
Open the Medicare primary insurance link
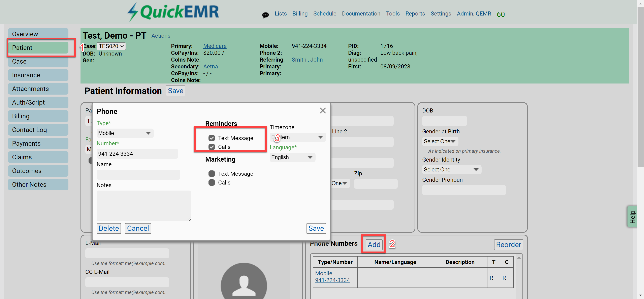click(x=215, y=46)
